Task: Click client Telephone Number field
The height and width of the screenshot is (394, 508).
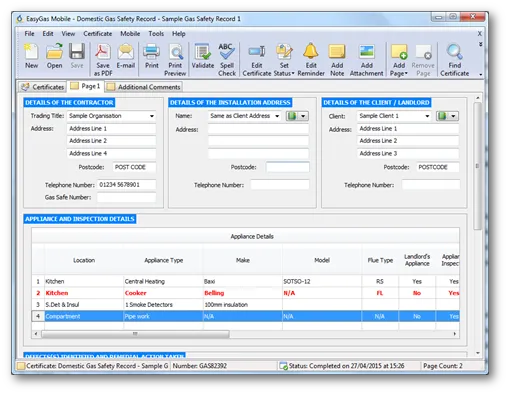Action: 431,185
